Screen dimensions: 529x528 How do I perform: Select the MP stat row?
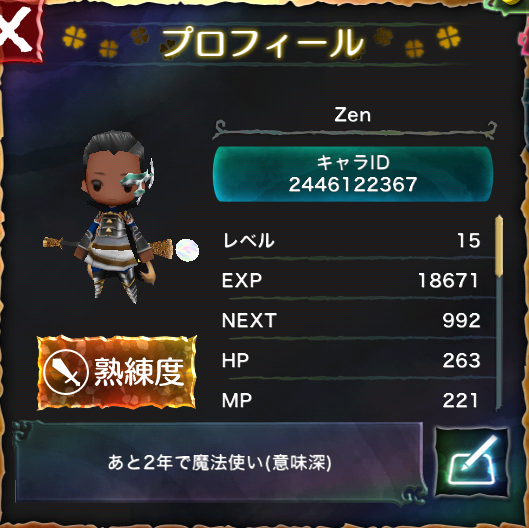pos(352,400)
